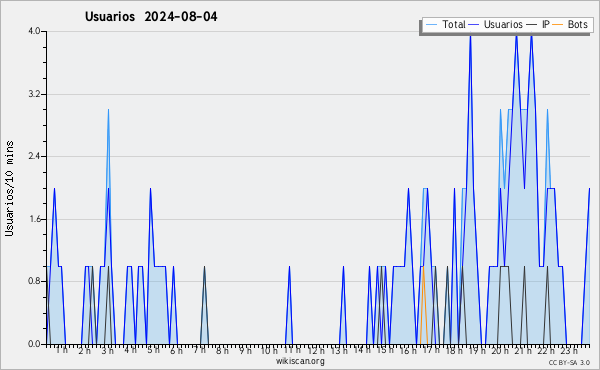Click the y-axis value 2.4
Image resolution: width=600 pixels, height=370 pixels.
(34, 156)
